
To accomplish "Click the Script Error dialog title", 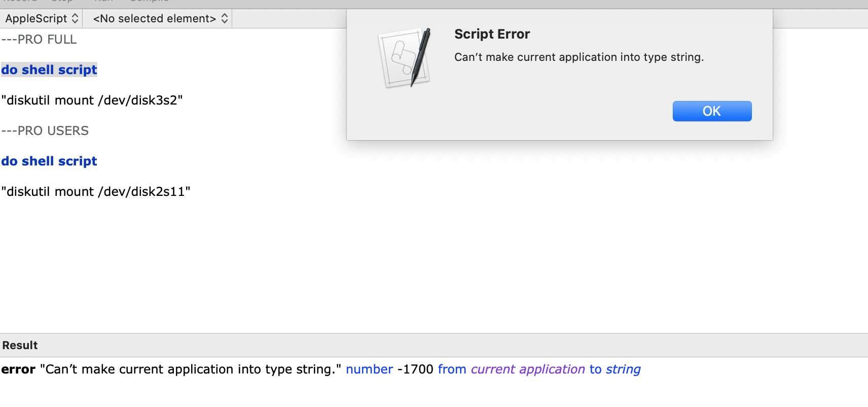I will click(x=492, y=34).
